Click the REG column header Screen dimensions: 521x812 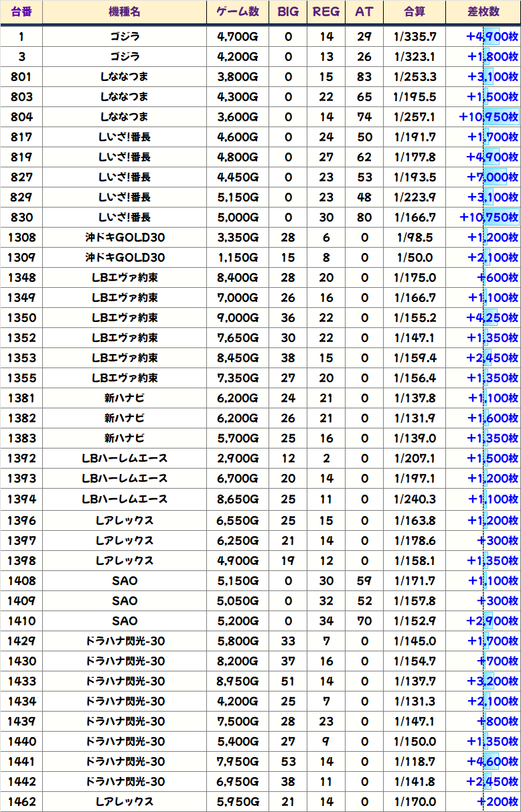326,12
